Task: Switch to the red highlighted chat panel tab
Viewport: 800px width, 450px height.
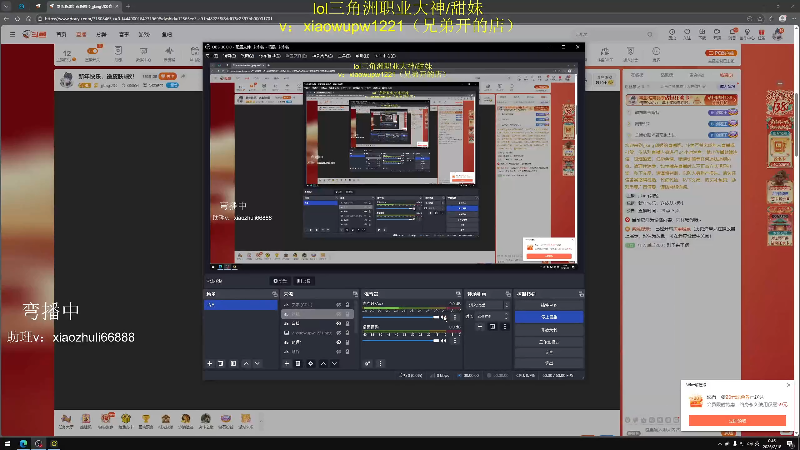Action: 726,75
